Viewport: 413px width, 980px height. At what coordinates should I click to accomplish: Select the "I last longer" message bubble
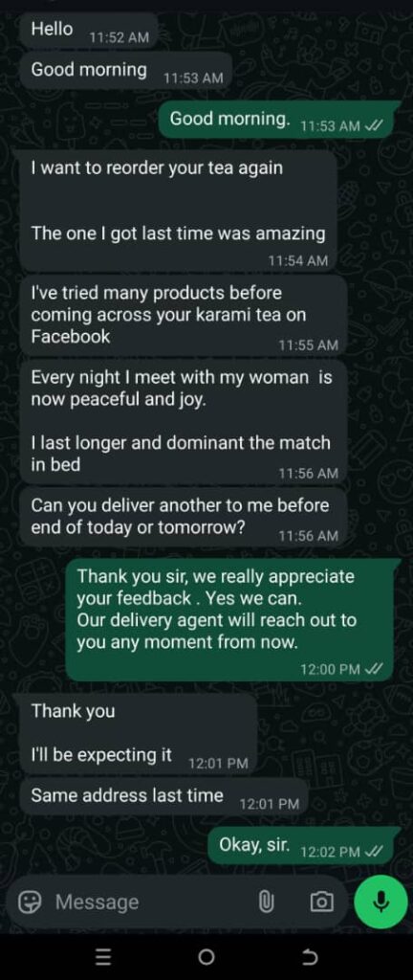tap(184, 421)
